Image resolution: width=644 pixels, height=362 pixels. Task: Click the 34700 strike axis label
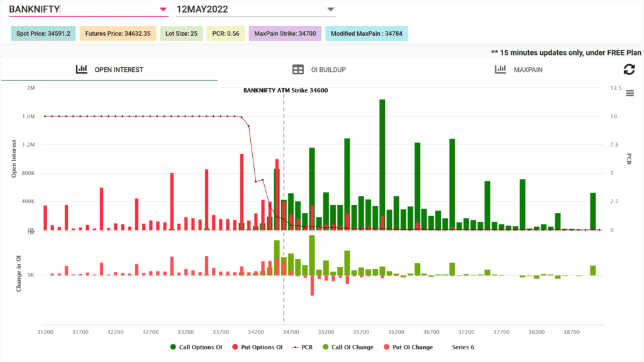pyautogui.click(x=291, y=332)
